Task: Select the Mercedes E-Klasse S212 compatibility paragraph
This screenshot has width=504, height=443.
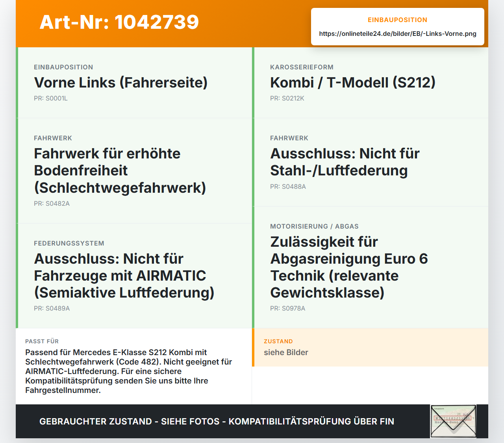Action: 129,371
